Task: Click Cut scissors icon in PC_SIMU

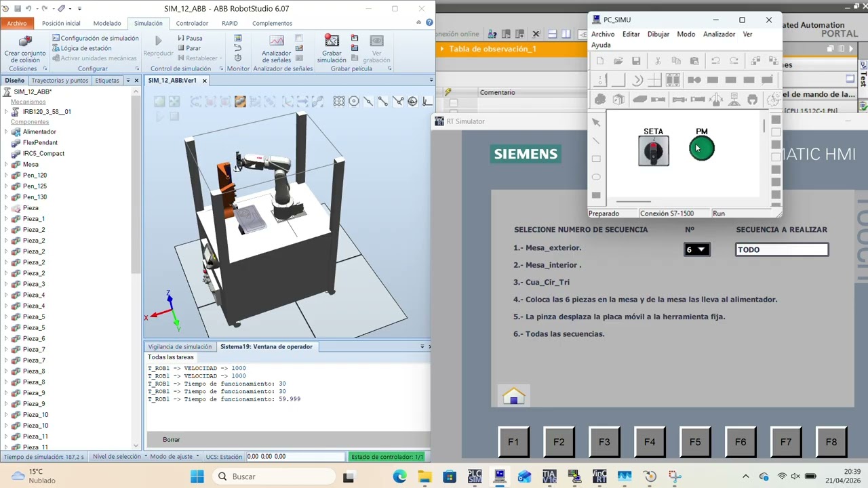Action: pos(658,61)
